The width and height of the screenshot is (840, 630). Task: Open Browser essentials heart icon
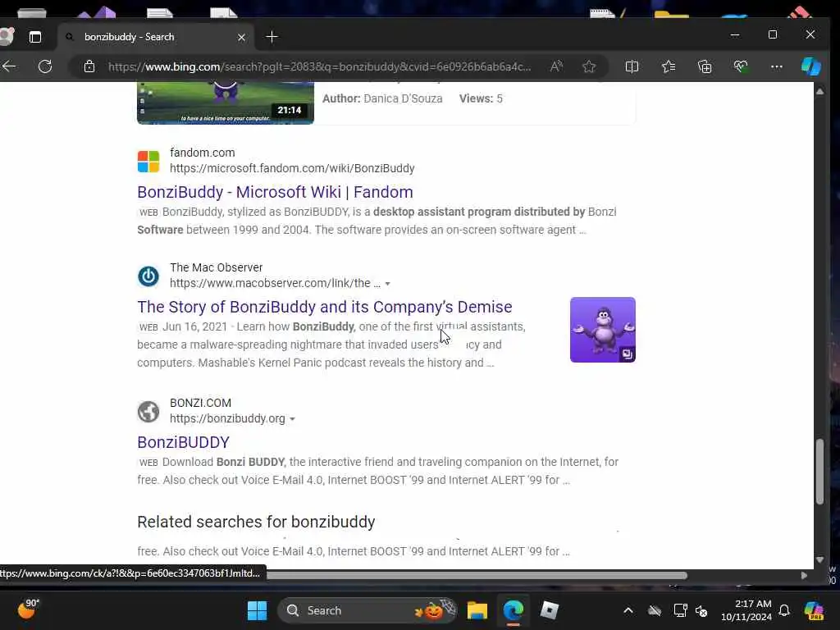(741, 66)
